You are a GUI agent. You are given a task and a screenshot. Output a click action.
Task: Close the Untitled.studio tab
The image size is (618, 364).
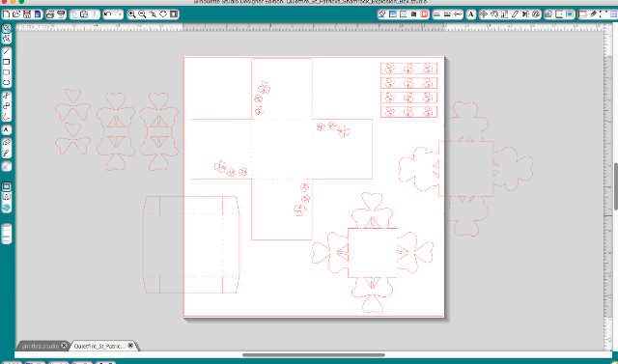coord(65,346)
